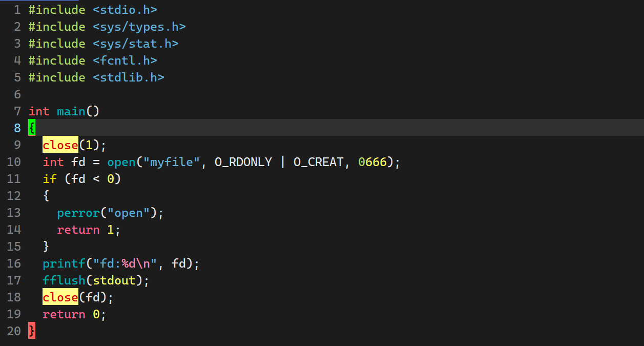Click the highlighted opening brace on line 8
This screenshot has height=346, width=644.
click(x=32, y=128)
